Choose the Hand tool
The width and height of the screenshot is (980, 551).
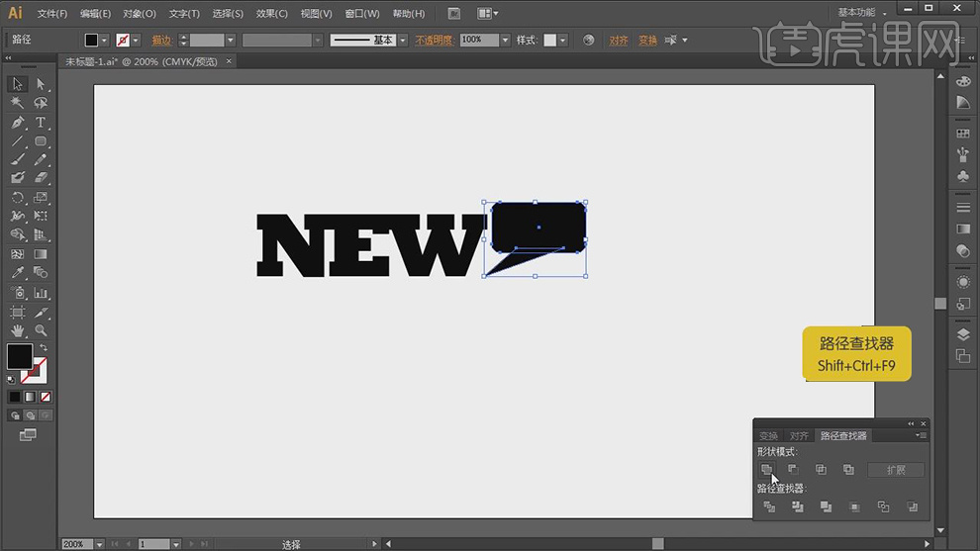tap(18, 330)
